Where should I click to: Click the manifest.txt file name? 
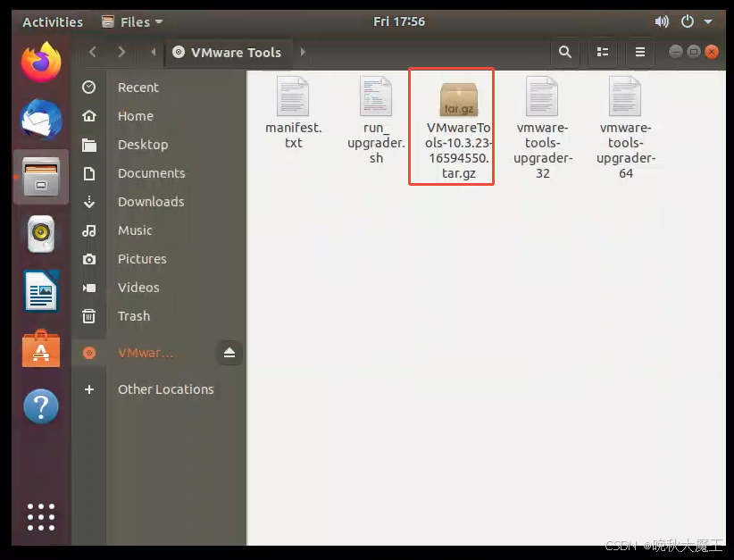(294, 136)
